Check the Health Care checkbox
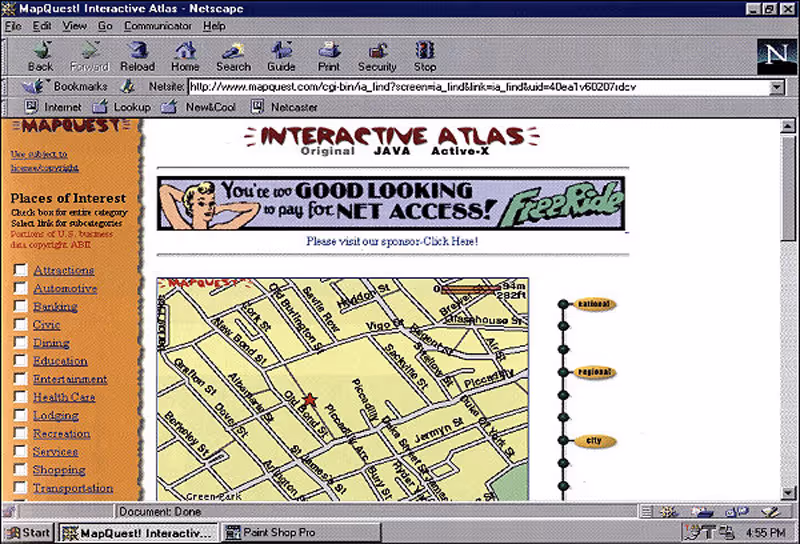 [x=20, y=397]
